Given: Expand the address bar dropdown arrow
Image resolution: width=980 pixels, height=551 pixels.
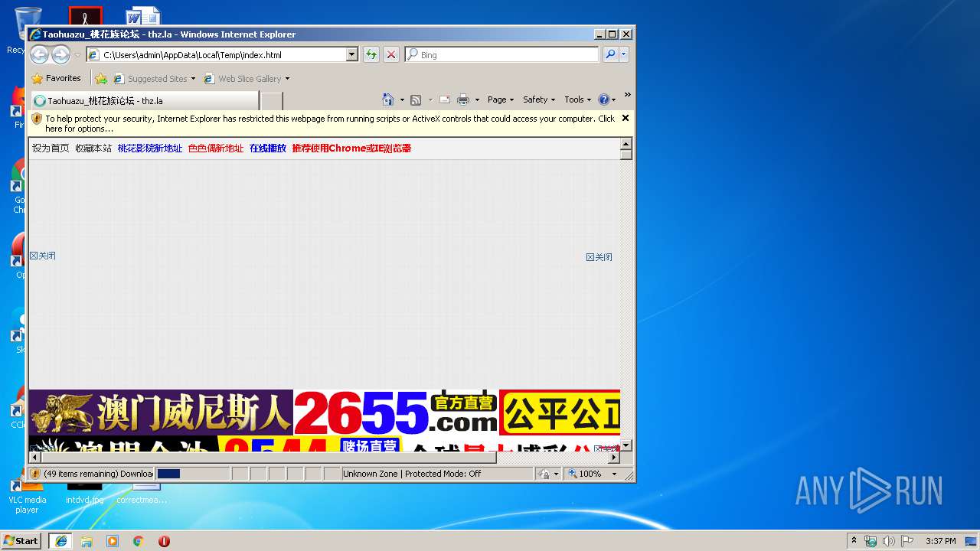Looking at the screenshot, I should point(352,55).
